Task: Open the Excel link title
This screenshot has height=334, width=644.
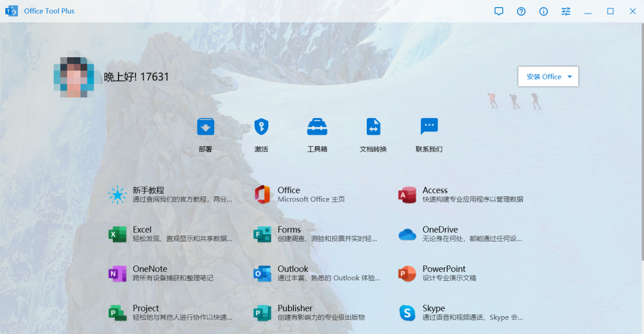Action: tap(142, 230)
